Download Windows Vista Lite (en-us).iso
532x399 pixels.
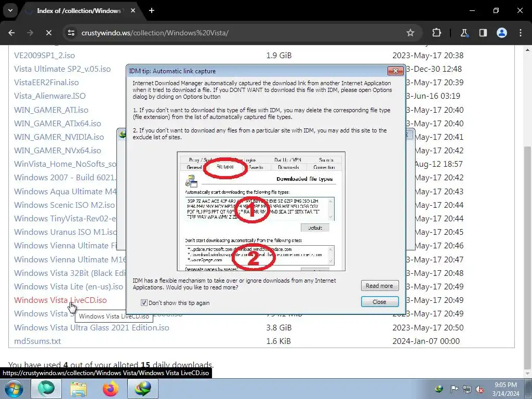click(69, 287)
